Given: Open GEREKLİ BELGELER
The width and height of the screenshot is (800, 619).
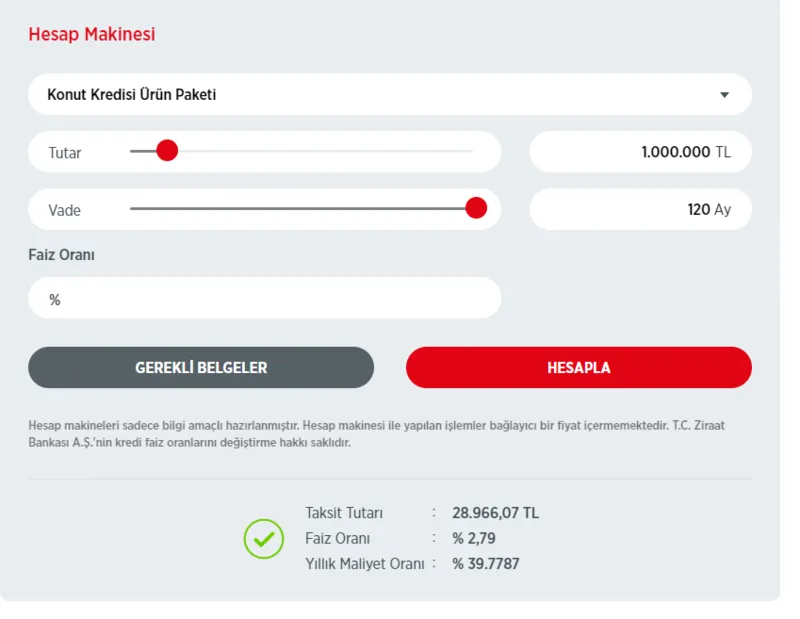Looking at the screenshot, I should 201,367.
